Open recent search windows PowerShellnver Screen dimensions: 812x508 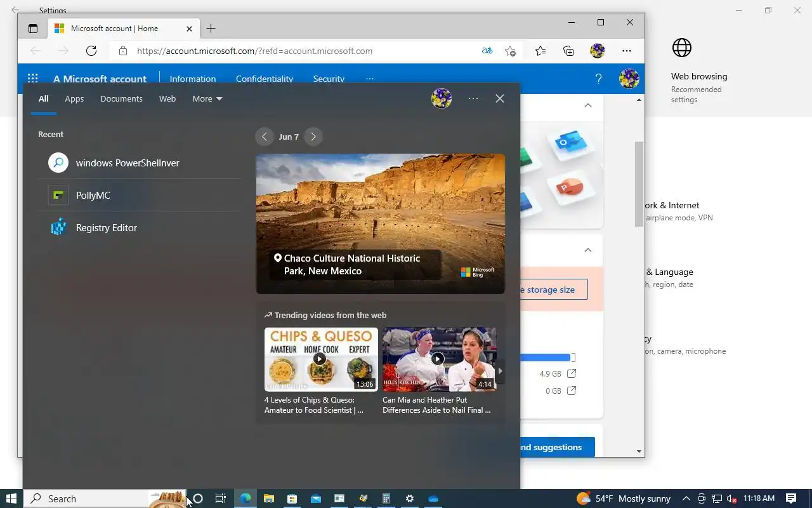tap(140, 163)
